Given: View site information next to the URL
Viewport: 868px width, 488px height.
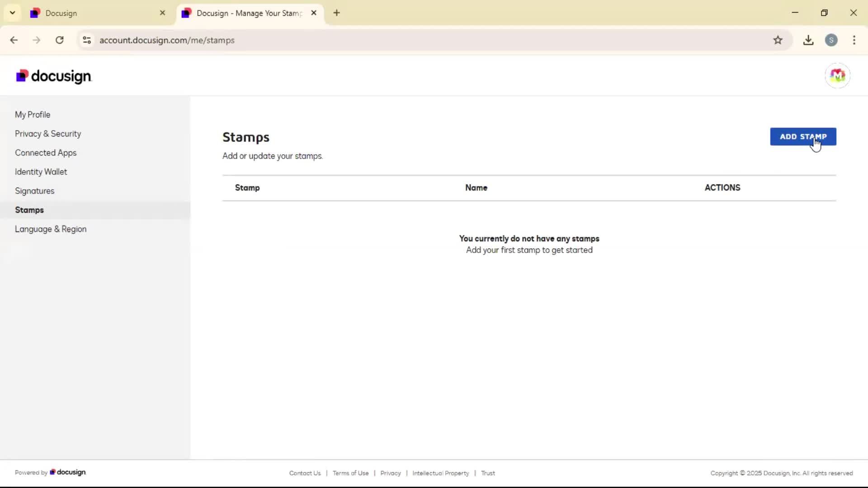Looking at the screenshot, I should [x=87, y=40].
